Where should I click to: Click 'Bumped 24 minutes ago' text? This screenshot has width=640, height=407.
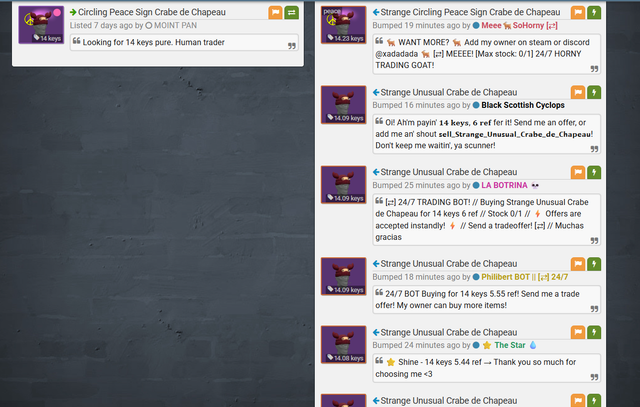coord(416,345)
